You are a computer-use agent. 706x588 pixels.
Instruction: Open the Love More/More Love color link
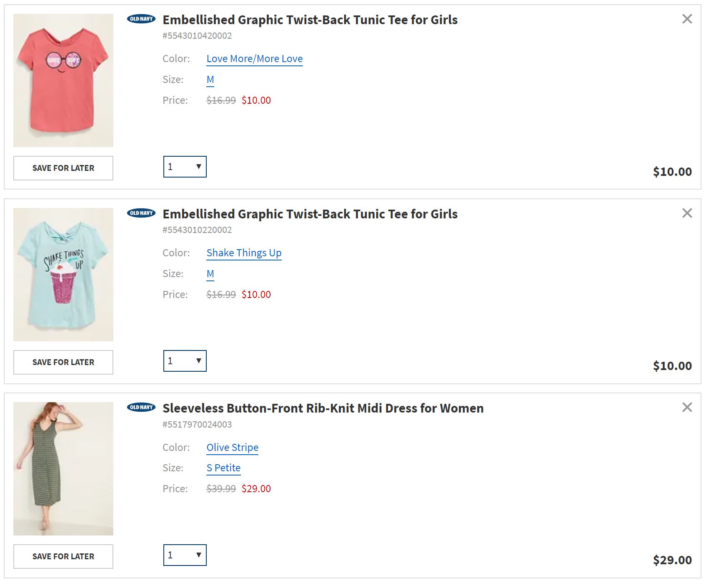click(x=254, y=59)
